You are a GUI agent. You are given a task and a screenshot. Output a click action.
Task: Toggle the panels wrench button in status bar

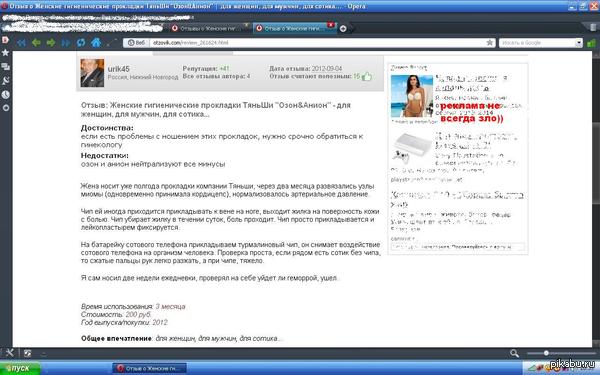[10, 353]
